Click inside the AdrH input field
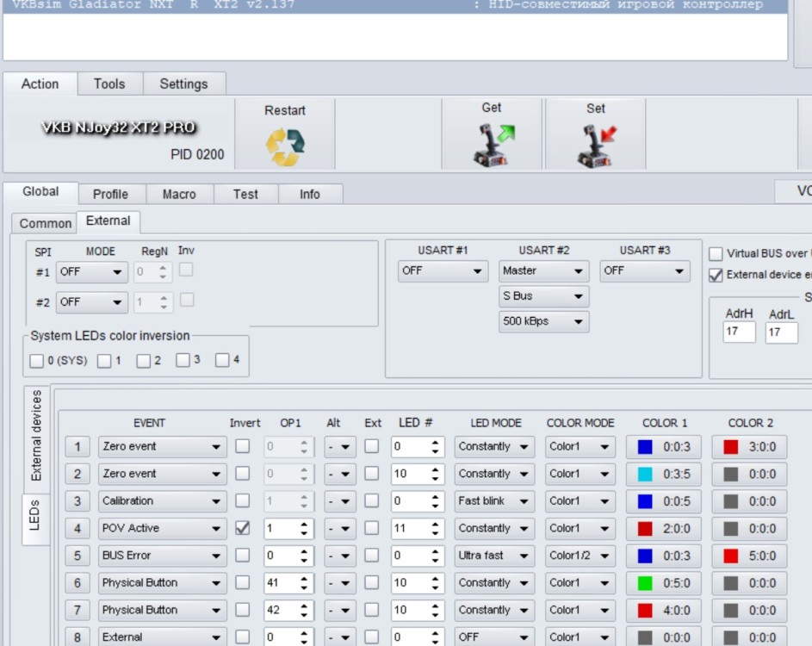The width and height of the screenshot is (812, 646). tap(737, 333)
